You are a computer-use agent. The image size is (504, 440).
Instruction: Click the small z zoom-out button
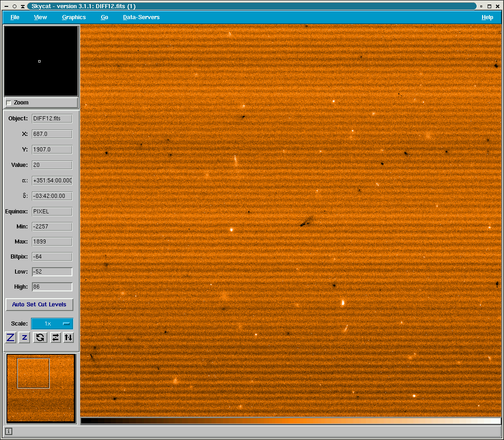[25, 337]
